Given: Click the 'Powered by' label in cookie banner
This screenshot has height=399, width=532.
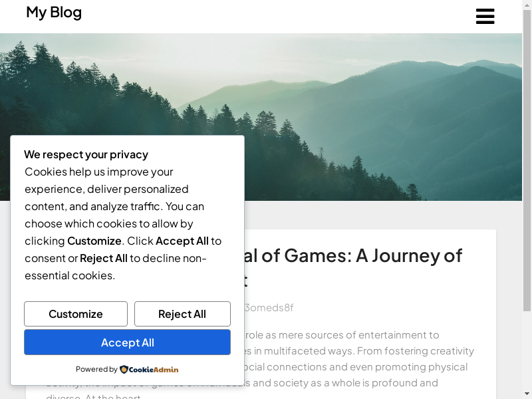Looking at the screenshot, I should [96, 370].
